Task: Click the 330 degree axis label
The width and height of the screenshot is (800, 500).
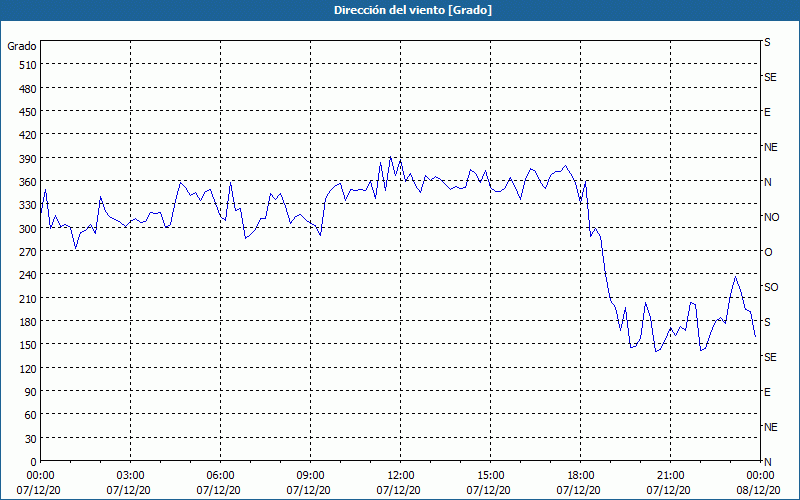Action: point(29,206)
